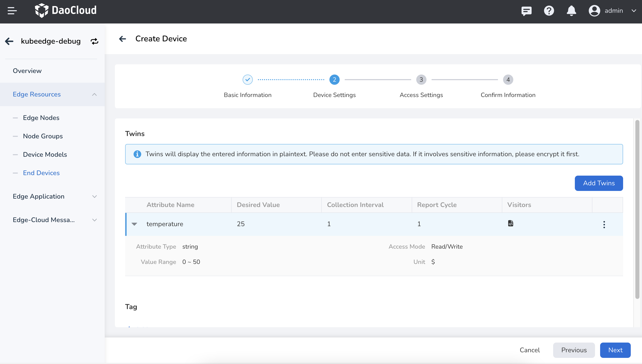
Task: Click the admin user profile icon
Action: coord(595,10)
